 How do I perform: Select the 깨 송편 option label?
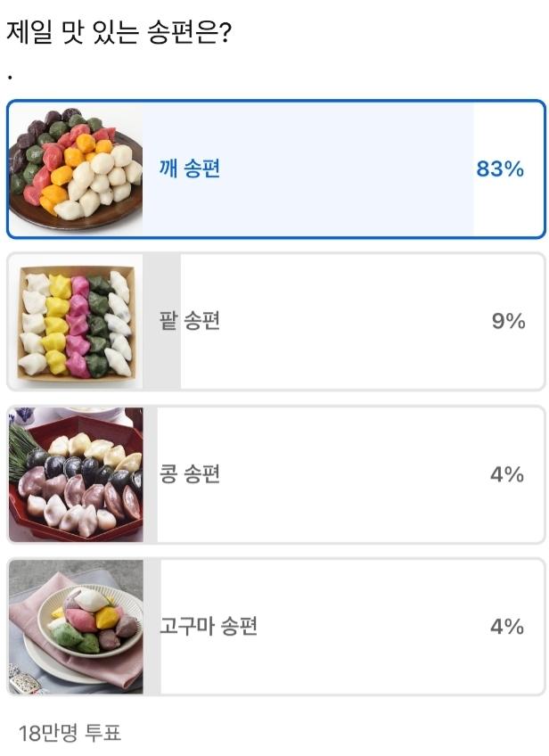coord(189,169)
